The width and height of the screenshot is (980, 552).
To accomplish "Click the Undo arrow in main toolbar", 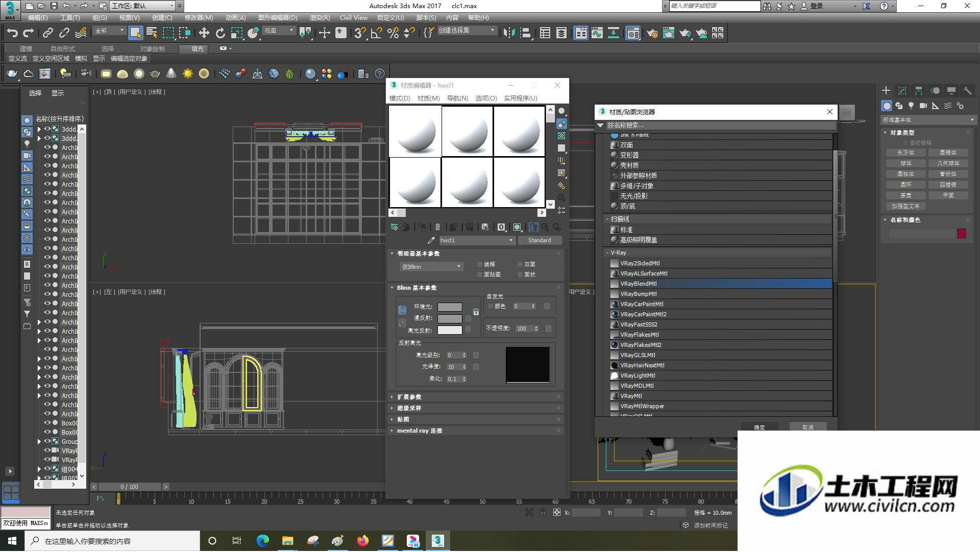I will point(12,34).
